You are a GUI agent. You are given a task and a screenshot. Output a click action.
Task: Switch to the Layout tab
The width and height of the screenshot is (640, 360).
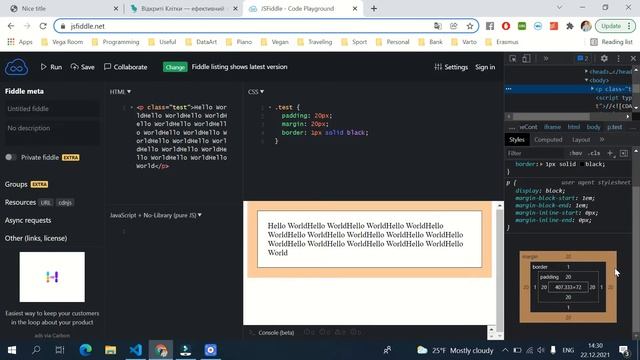click(581, 140)
